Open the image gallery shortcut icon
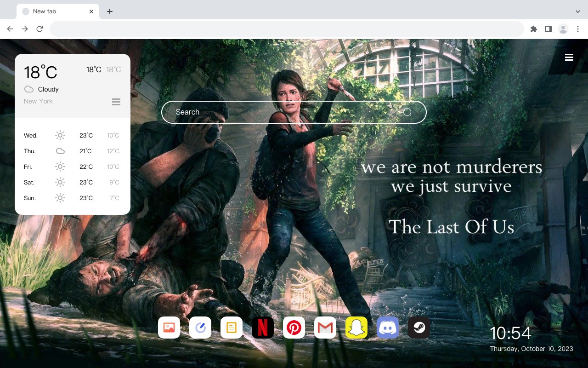This screenshot has width=588, height=368. [x=169, y=328]
